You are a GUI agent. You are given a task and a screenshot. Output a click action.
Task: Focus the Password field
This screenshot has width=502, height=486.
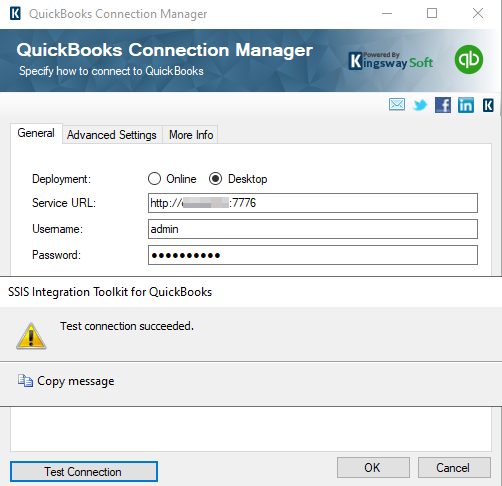tap(313, 255)
